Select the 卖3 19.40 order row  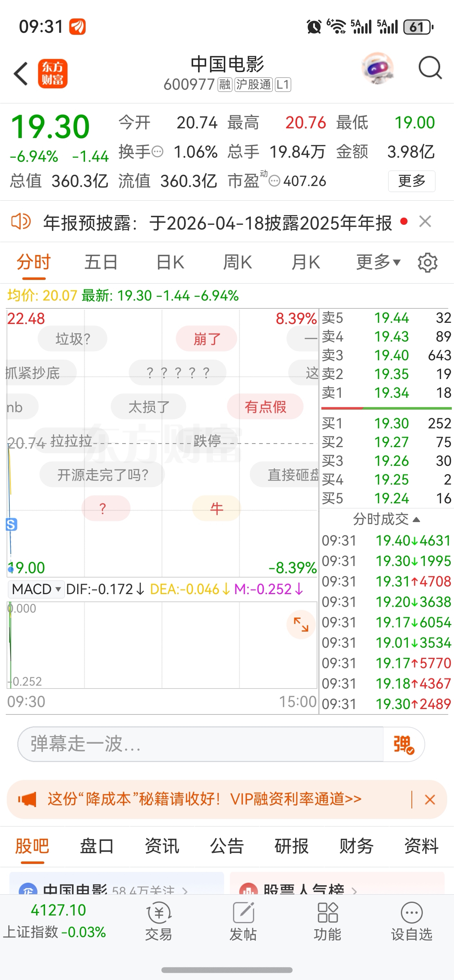386,355
